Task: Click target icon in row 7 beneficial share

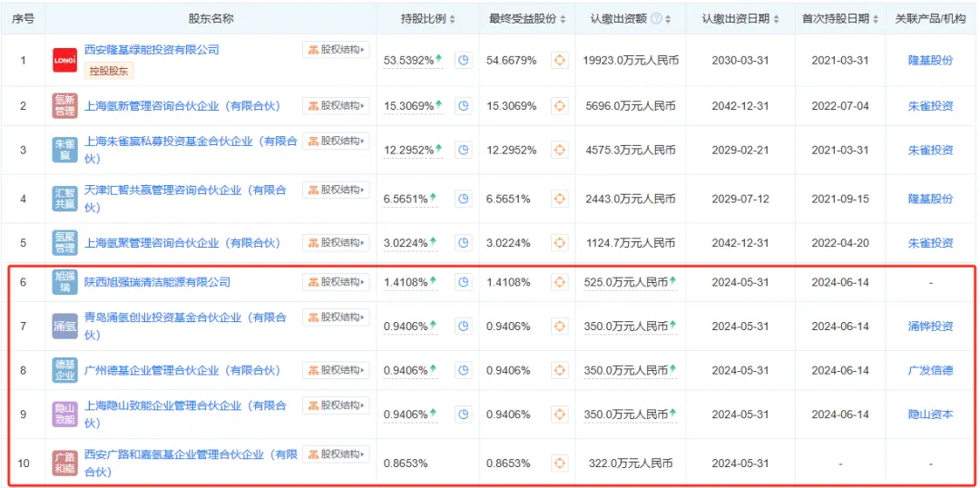Action: coord(559,327)
